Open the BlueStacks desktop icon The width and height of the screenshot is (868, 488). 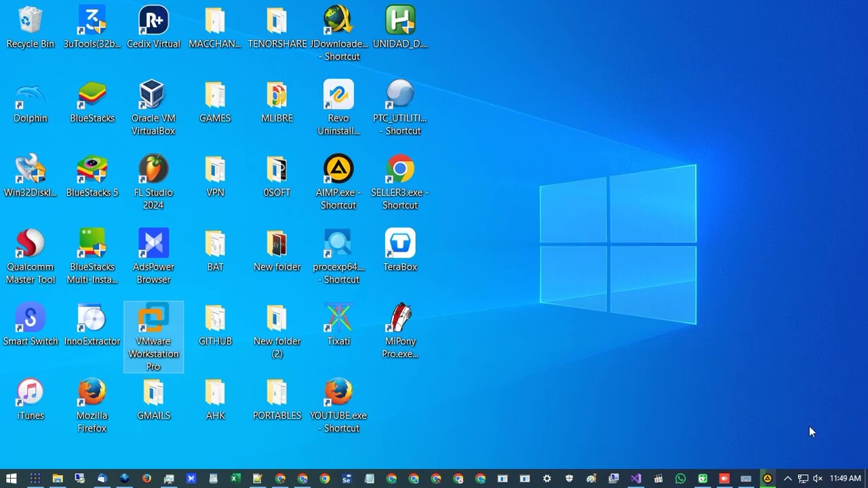point(92,102)
